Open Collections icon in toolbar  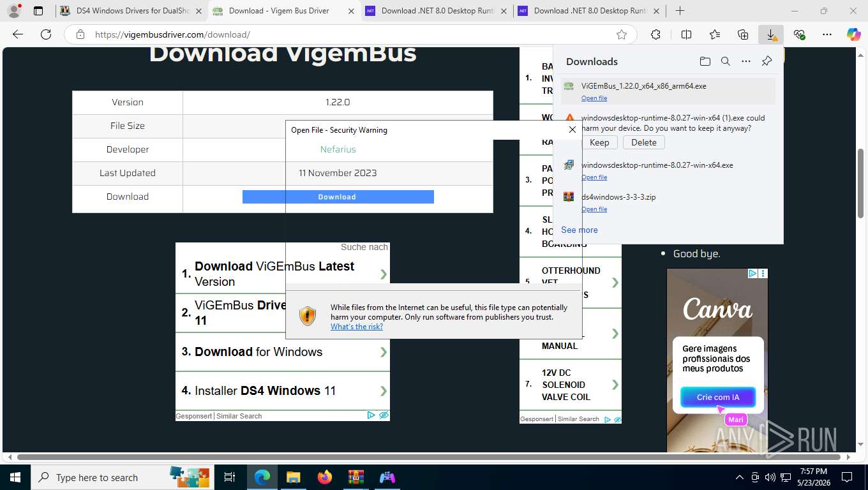[x=743, y=34]
